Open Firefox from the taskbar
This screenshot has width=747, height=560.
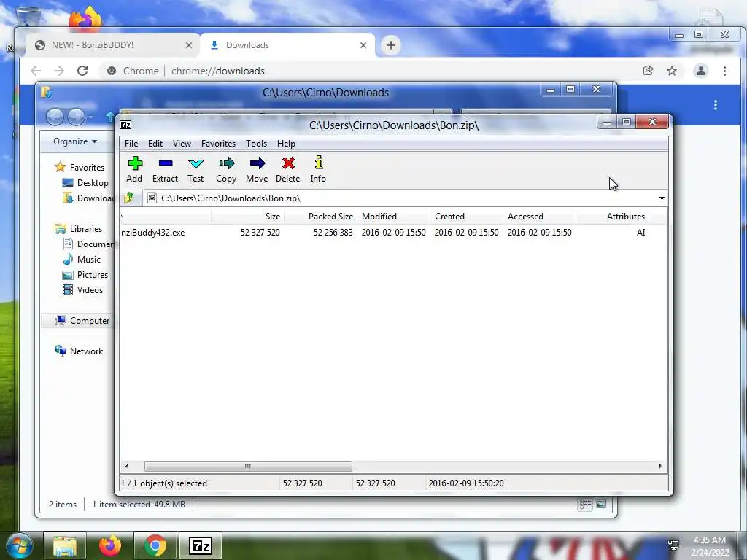(x=110, y=545)
